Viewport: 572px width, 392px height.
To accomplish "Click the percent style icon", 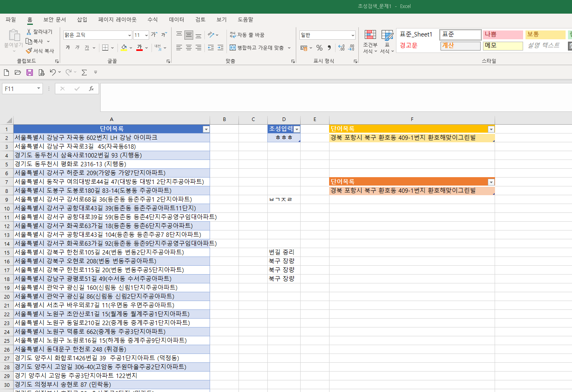I will [x=319, y=48].
